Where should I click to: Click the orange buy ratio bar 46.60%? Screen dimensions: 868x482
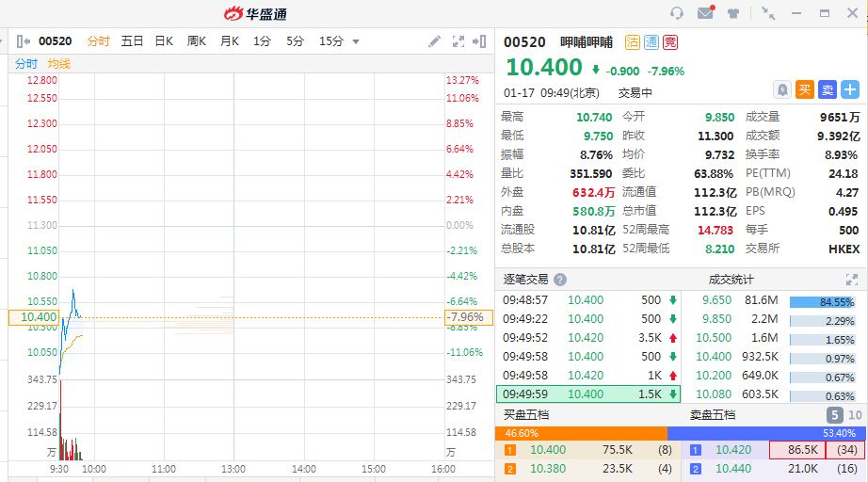pyautogui.click(x=580, y=433)
